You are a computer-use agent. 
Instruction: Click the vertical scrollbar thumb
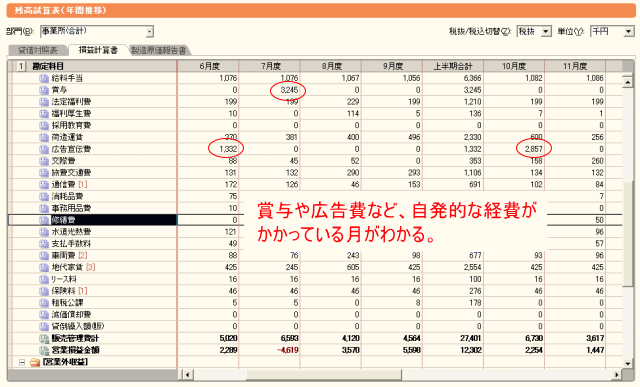click(628, 234)
